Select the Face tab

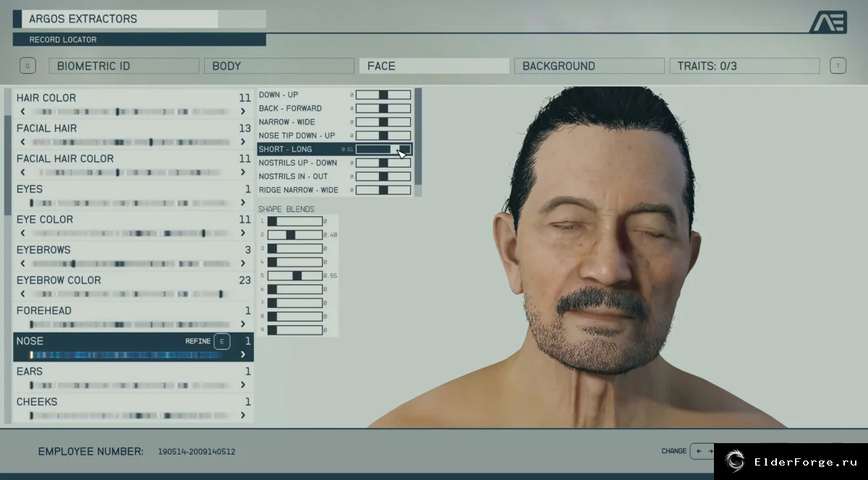pos(434,66)
